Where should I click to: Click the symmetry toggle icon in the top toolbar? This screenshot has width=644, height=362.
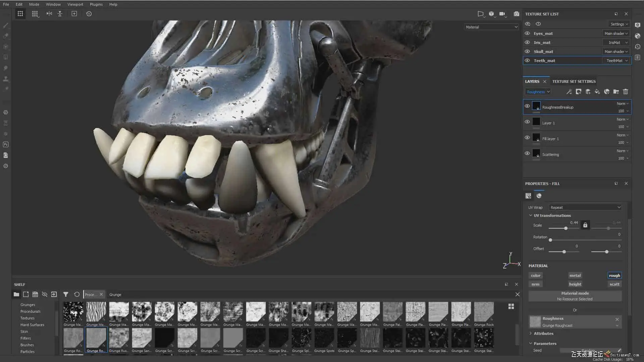(x=49, y=14)
